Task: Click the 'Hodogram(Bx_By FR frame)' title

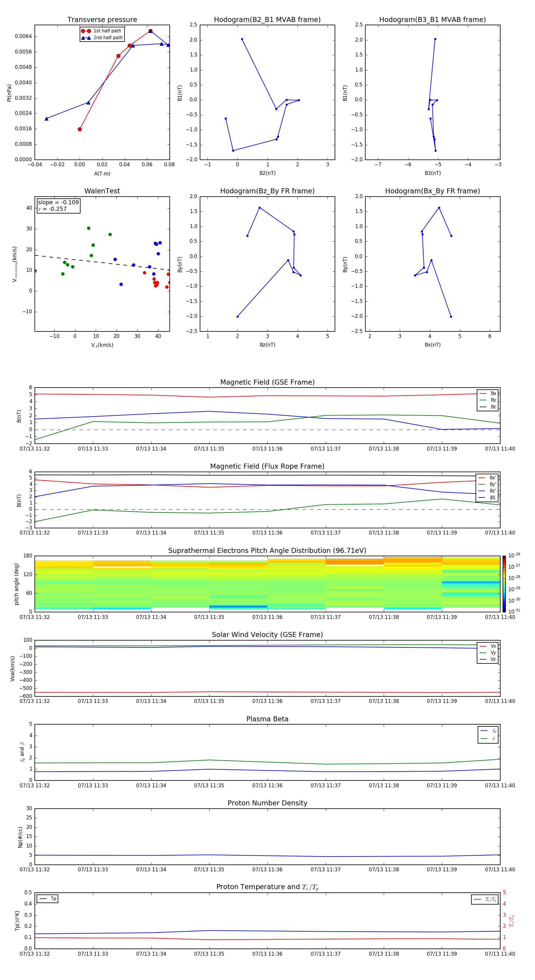Action: click(432, 191)
